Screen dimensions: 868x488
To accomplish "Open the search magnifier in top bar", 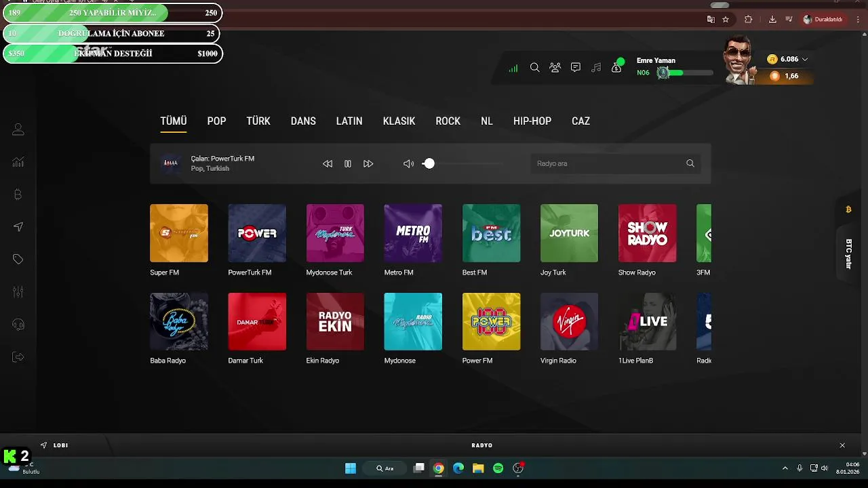I will (534, 68).
